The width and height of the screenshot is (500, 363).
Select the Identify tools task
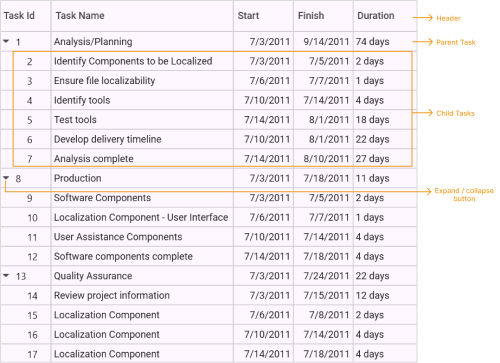click(82, 100)
